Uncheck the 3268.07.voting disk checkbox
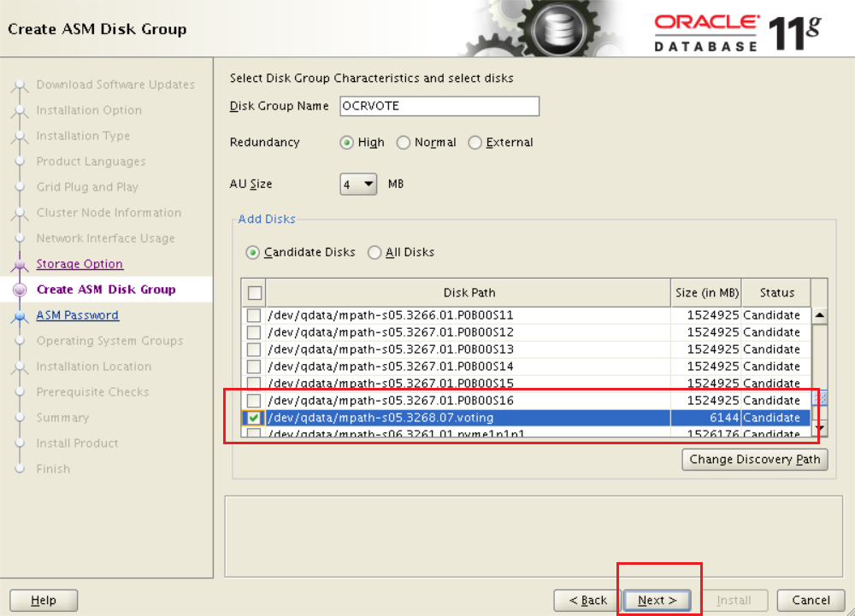The width and height of the screenshot is (855, 616). point(254,418)
